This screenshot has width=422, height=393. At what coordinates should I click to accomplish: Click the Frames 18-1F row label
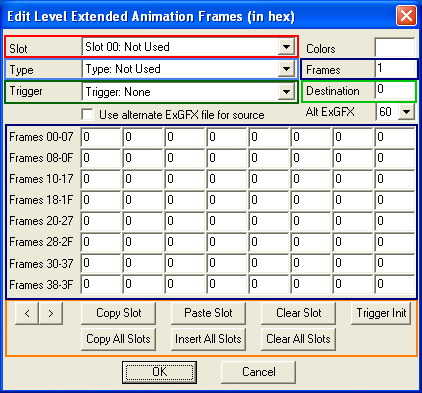tap(41, 200)
